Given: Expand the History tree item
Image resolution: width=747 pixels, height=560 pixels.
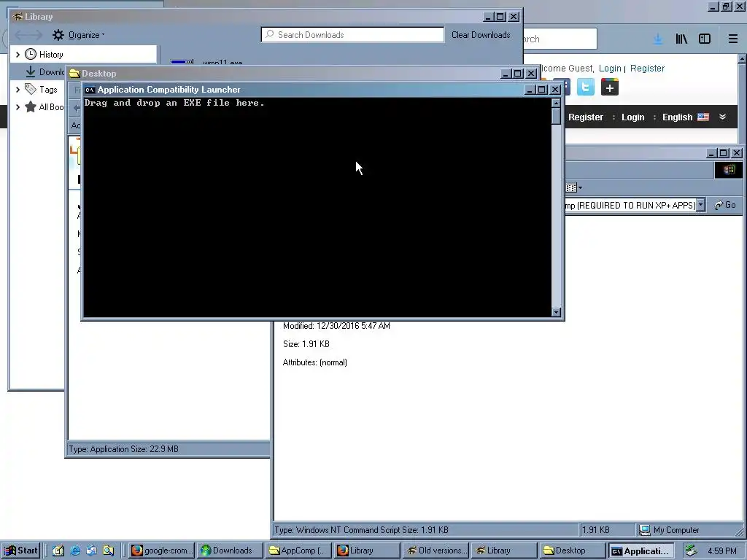Looking at the screenshot, I should click(18, 54).
